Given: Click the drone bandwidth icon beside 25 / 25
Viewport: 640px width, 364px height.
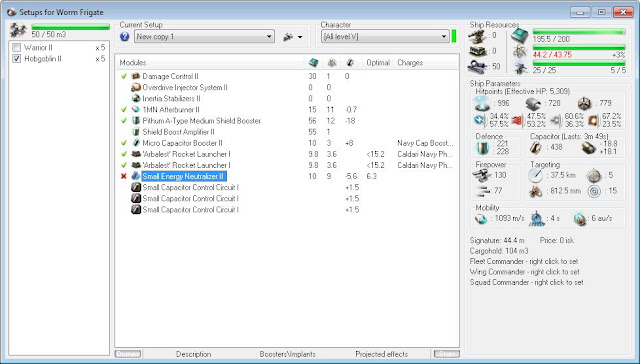Looking at the screenshot, I should [520, 67].
